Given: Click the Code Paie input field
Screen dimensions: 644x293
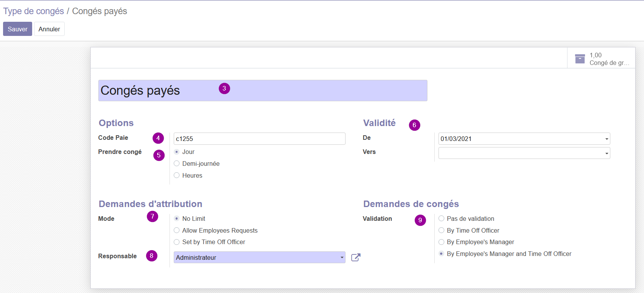Looking at the screenshot, I should click(x=259, y=139).
